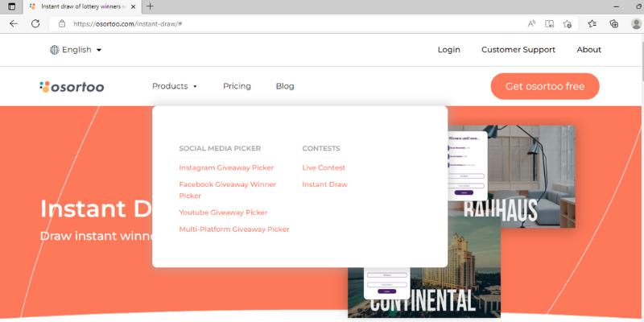Open a new browser tab

[x=150, y=6]
